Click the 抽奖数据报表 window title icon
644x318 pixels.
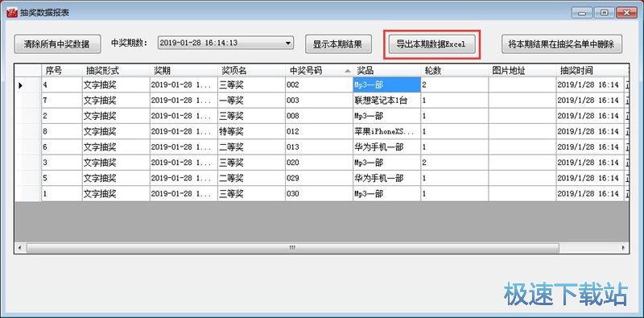12,12
